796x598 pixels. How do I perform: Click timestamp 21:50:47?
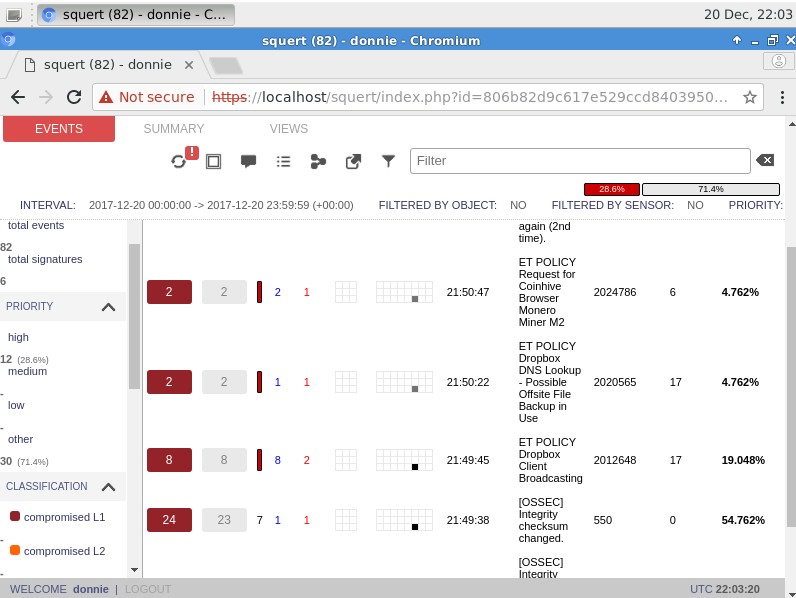point(468,292)
